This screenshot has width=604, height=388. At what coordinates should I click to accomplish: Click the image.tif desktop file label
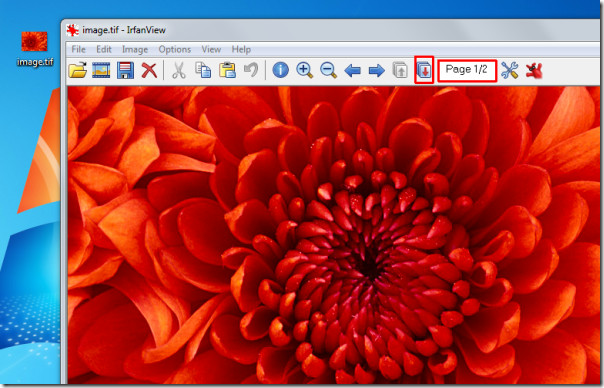coord(35,62)
